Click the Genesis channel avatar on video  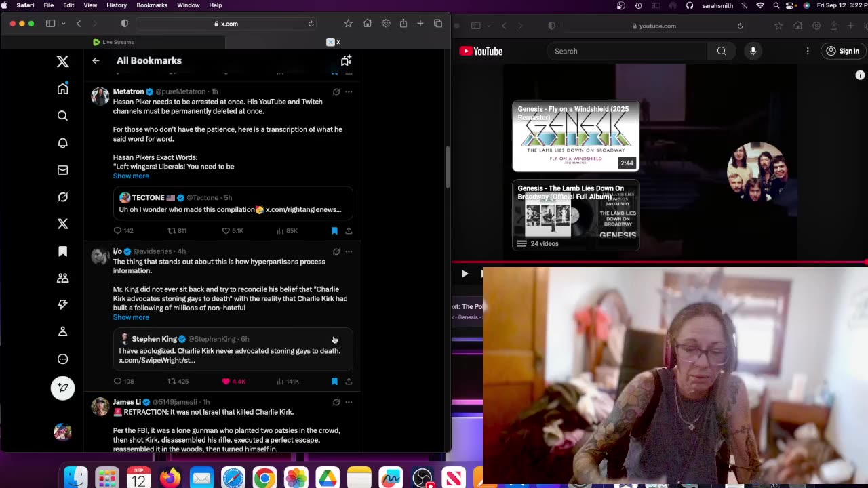point(758,171)
